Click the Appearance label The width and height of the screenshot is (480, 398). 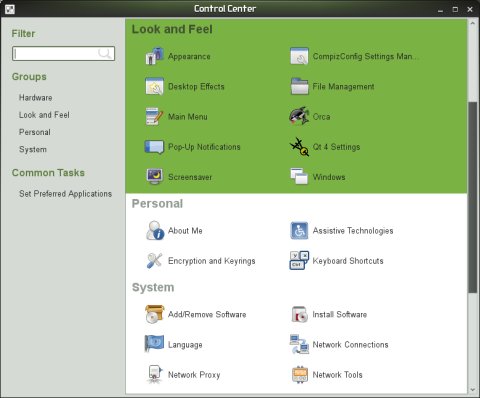click(189, 56)
